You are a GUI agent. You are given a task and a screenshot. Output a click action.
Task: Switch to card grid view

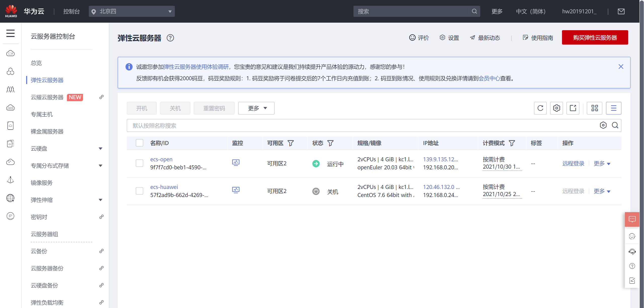coord(594,108)
